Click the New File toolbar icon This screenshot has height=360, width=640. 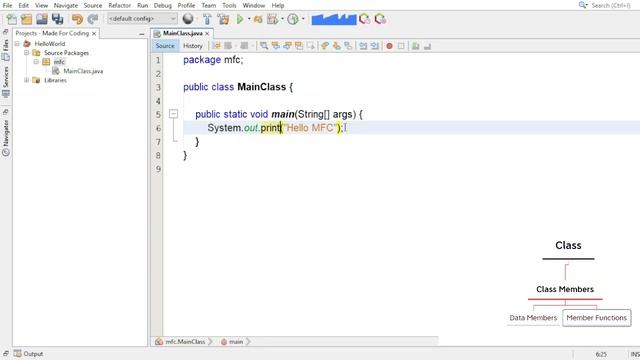12,19
